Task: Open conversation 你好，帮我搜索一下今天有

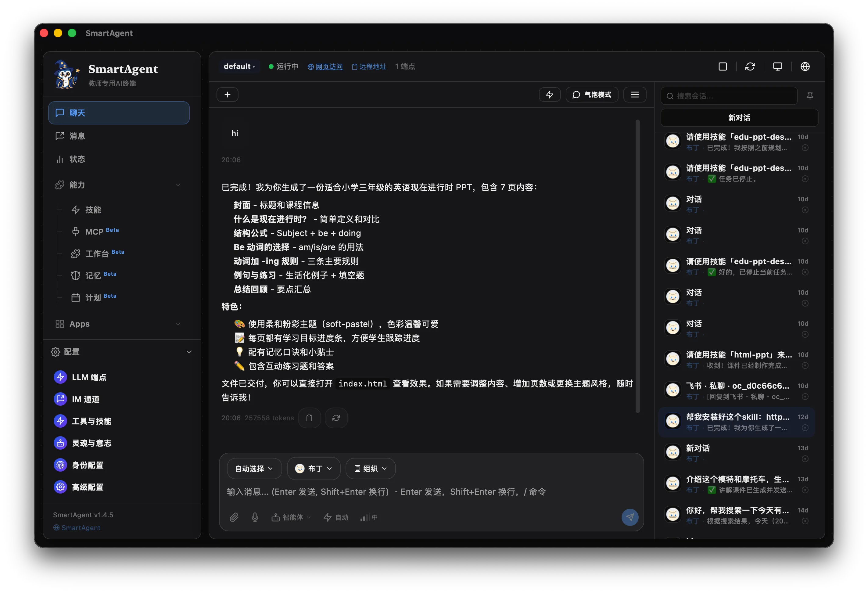Action: coord(736,515)
